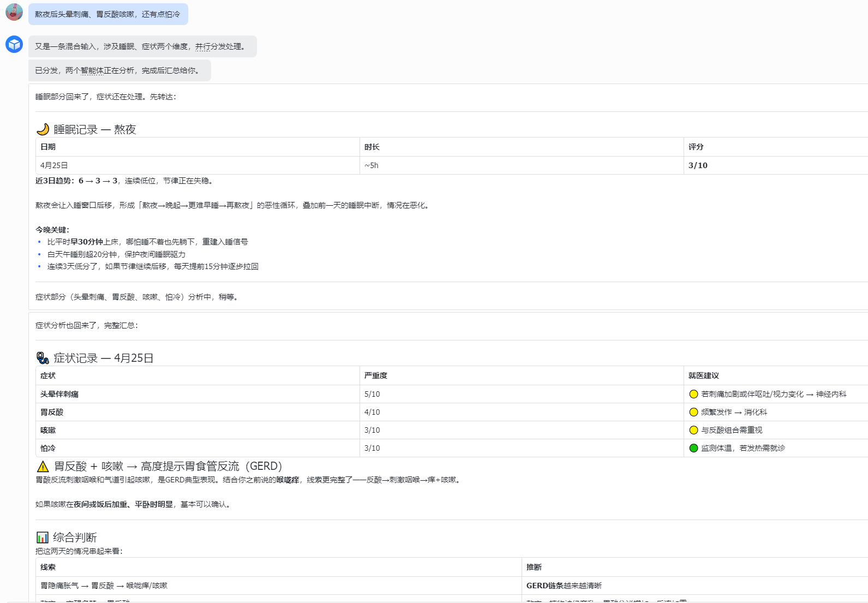Click yellow circle in 咳嗽 row
868x603 pixels.
pyautogui.click(x=693, y=430)
